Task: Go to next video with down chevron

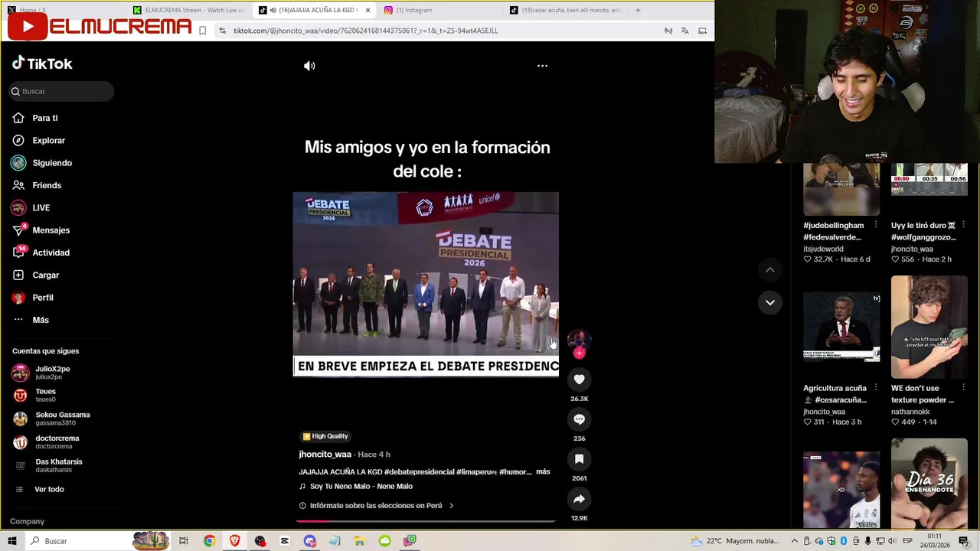Action: (770, 302)
